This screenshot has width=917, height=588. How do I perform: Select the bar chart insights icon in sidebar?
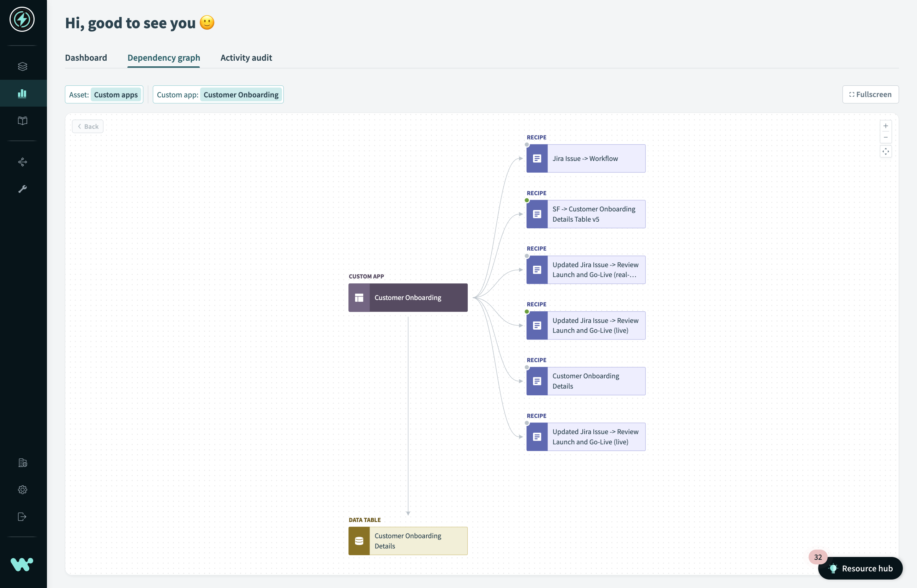[x=22, y=93]
